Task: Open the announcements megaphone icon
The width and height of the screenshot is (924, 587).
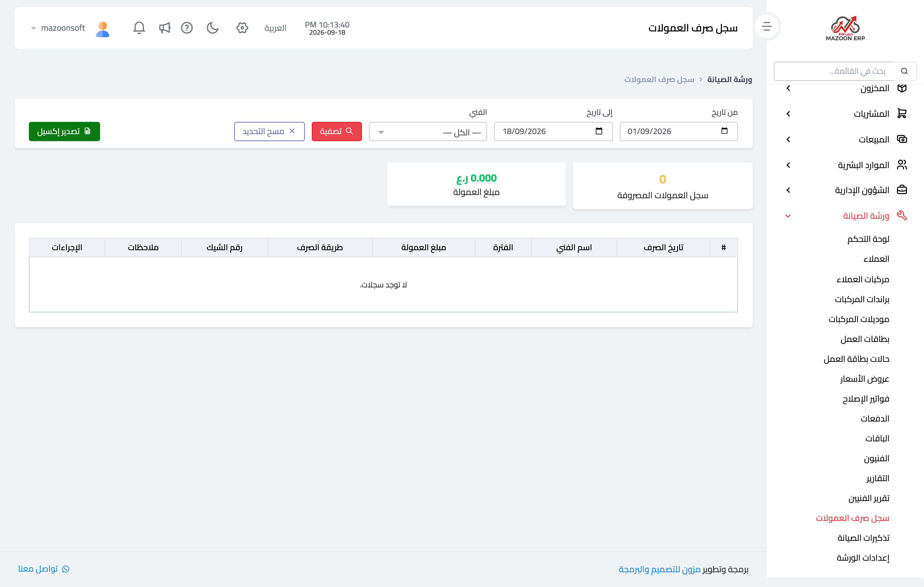Action: [165, 28]
